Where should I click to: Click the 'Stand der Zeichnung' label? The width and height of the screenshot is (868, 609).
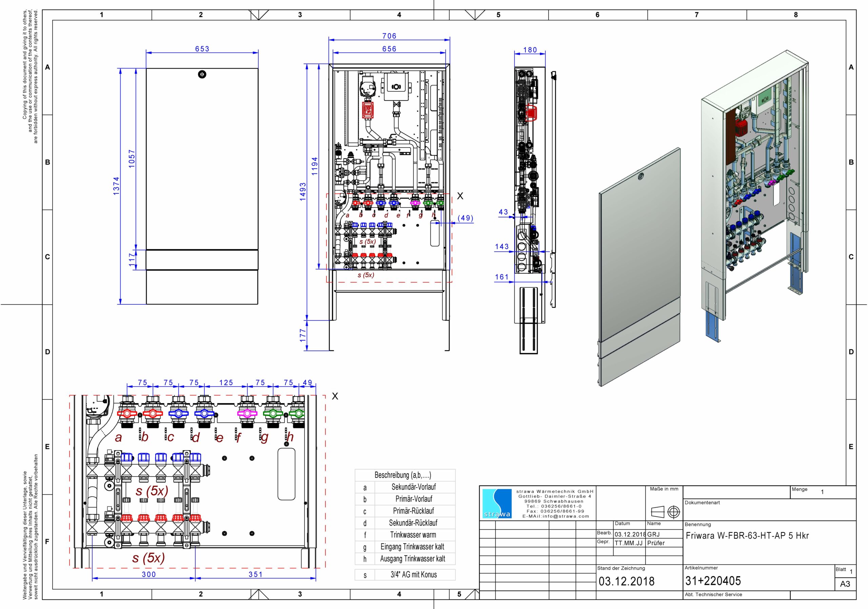(x=621, y=568)
